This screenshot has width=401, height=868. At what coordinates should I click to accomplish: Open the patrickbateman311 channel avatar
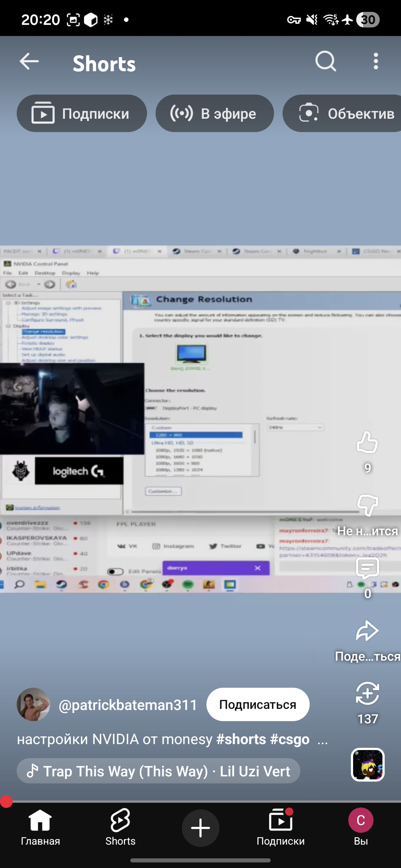pyautogui.click(x=33, y=704)
